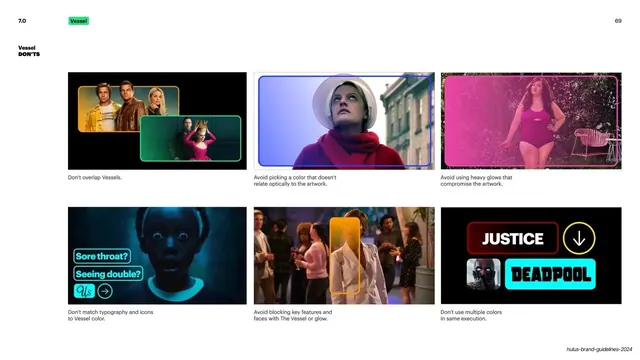Click the 'Seeing double?' text vessel
640x360 pixels.
[x=109, y=274]
